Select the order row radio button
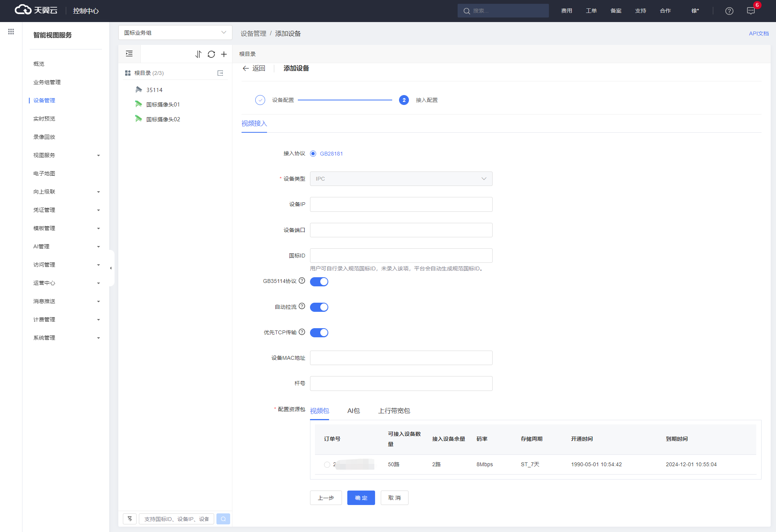This screenshot has width=776, height=532. point(327,464)
